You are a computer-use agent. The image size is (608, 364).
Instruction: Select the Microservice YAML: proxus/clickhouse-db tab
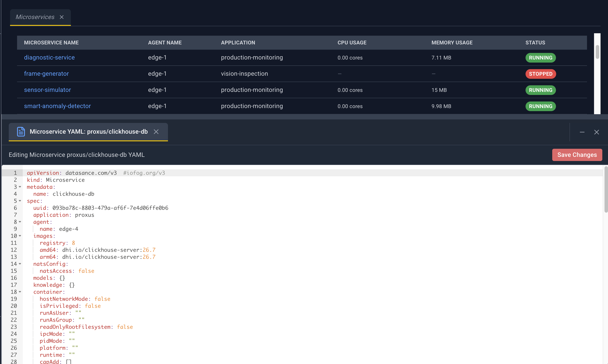coord(89,132)
